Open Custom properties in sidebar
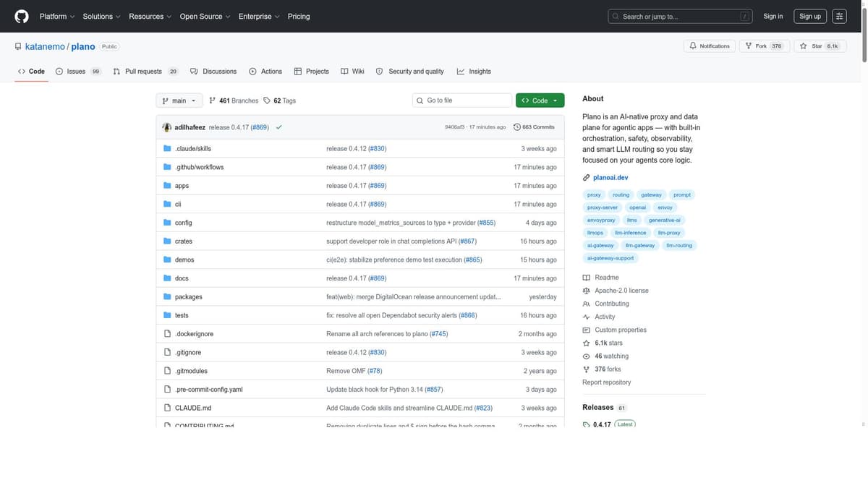 tap(614, 330)
